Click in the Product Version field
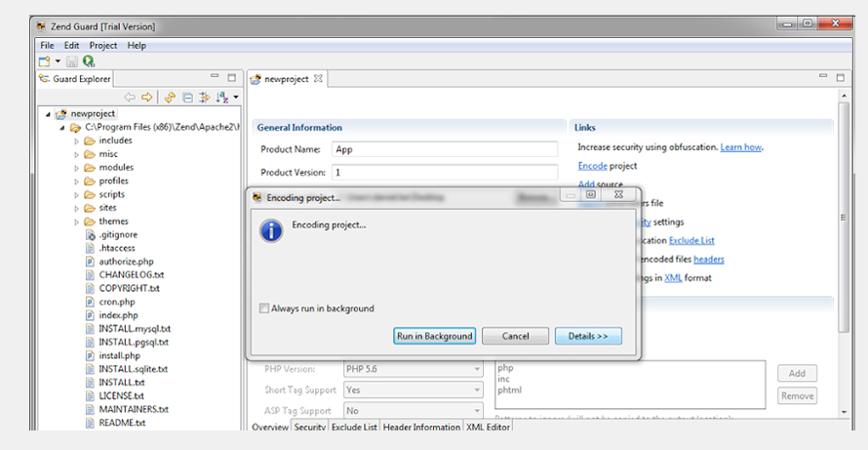The height and width of the screenshot is (450, 868). click(445, 173)
